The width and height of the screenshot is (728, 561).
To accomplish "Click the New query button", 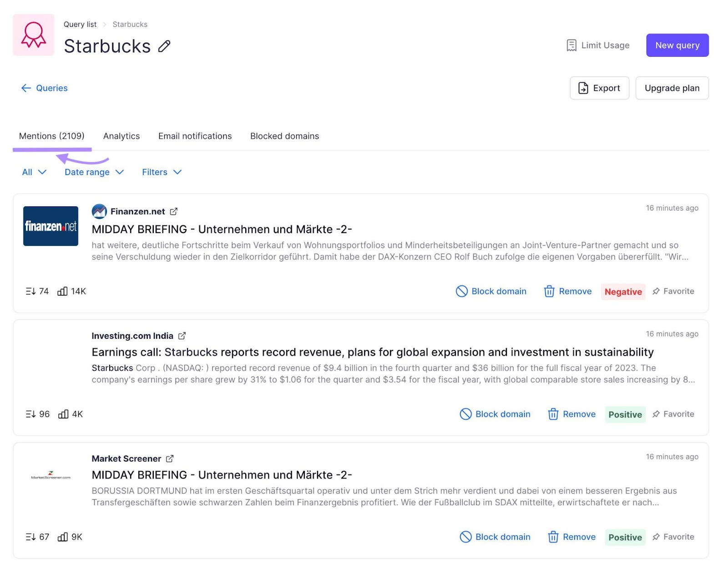I will click(677, 45).
